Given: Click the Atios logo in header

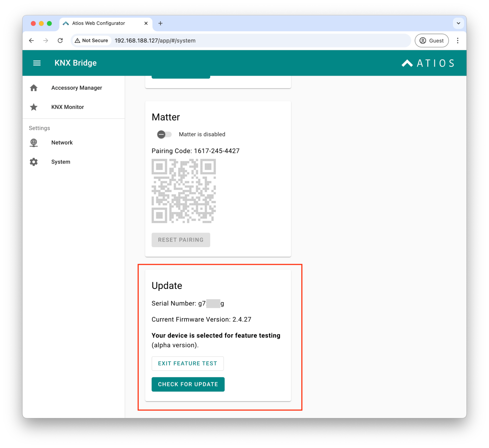Looking at the screenshot, I should 428,63.
